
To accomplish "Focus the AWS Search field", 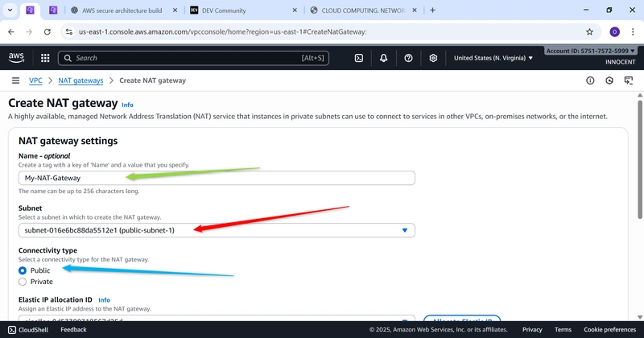I will point(193,58).
